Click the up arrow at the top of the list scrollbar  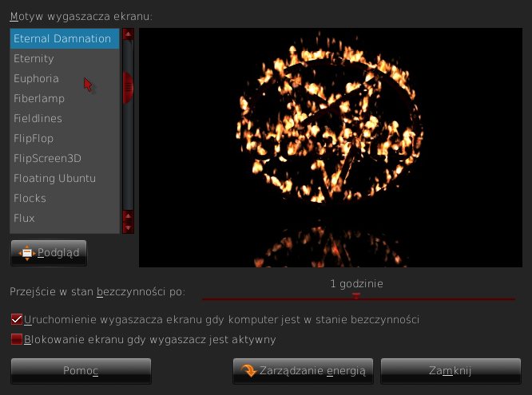pyautogui.click(x=128, y=34)
